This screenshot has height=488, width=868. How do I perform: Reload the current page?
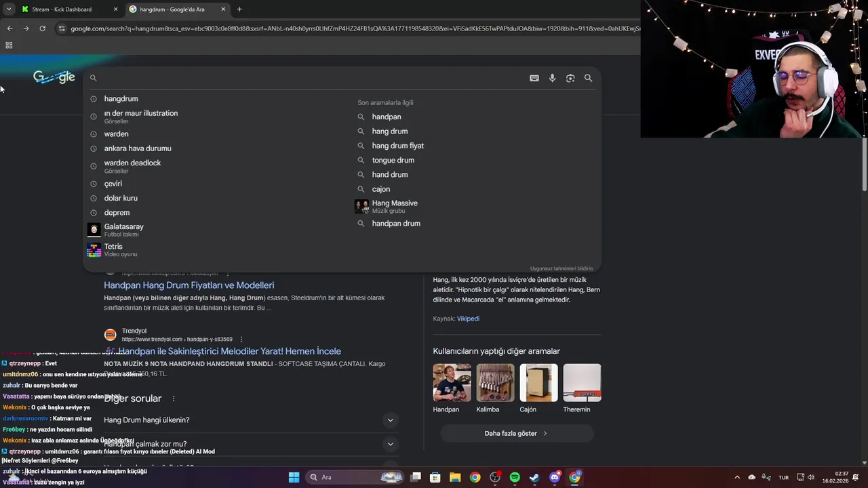click(x=42, y=28)
